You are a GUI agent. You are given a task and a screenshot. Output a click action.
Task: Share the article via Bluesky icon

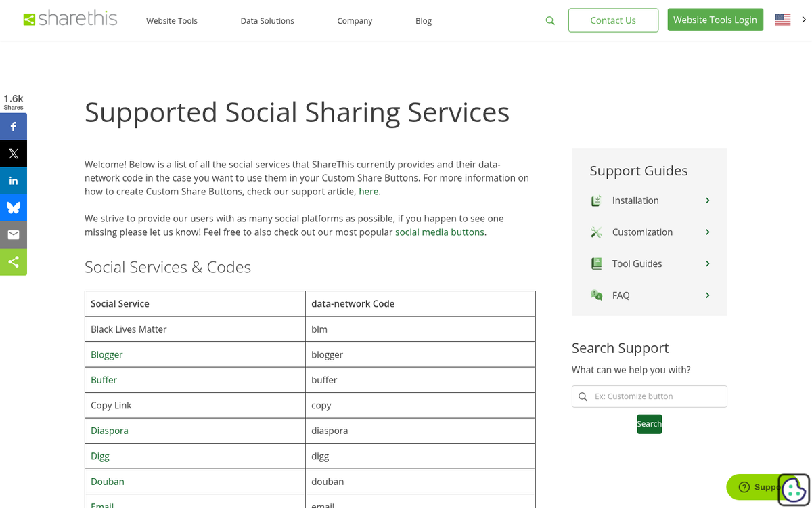(x=14, y=208)
